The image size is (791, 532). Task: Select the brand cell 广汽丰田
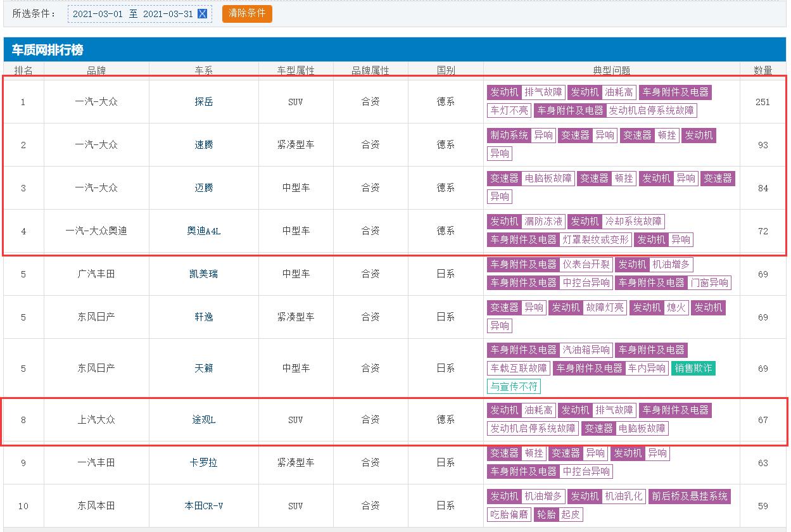96,274
